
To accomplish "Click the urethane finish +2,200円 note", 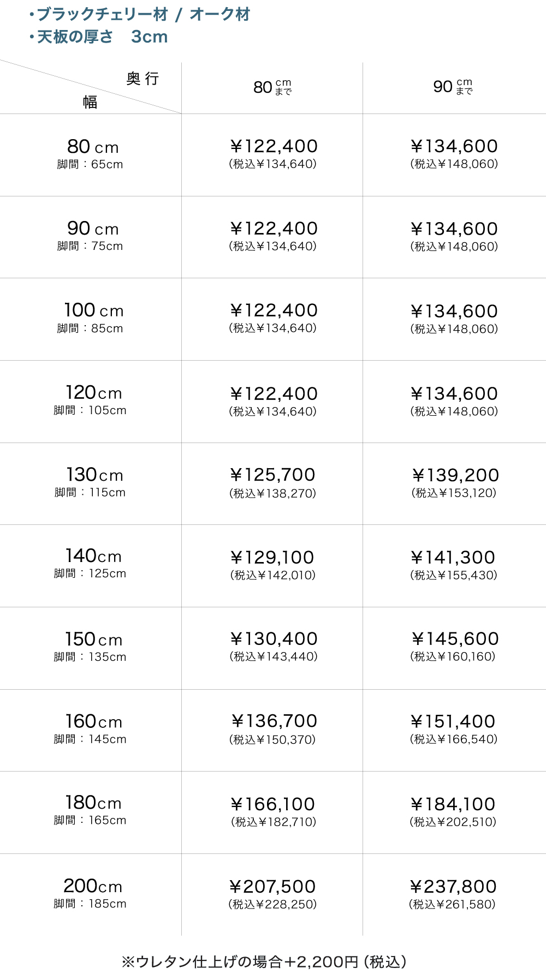I will click(x=264, y=961).
